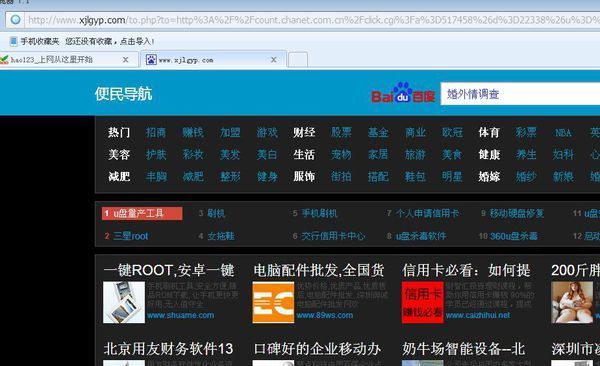600x366 pixels.
Task: Switch to the hao123 tab
Action: tap(69, 59)
